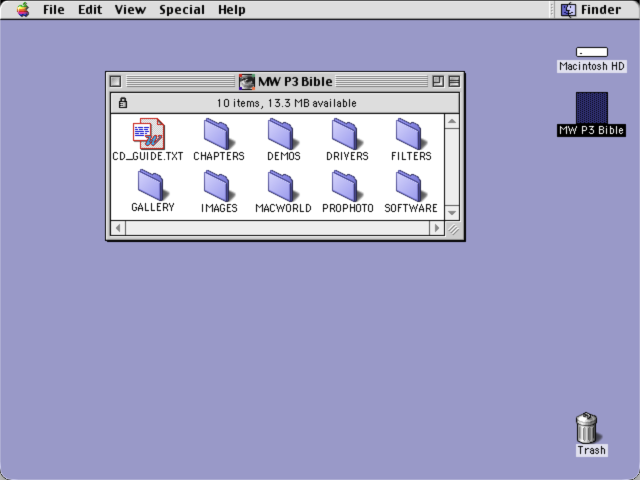Click the CD_GUIDE.TXT file name label
The image size is (640, 480).
pyautogui.click(x=148, y=156)
